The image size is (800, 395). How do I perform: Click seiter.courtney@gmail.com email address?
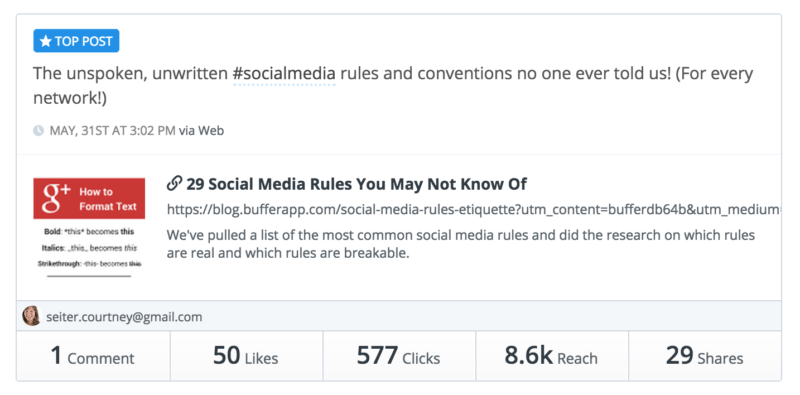[124, 317]
